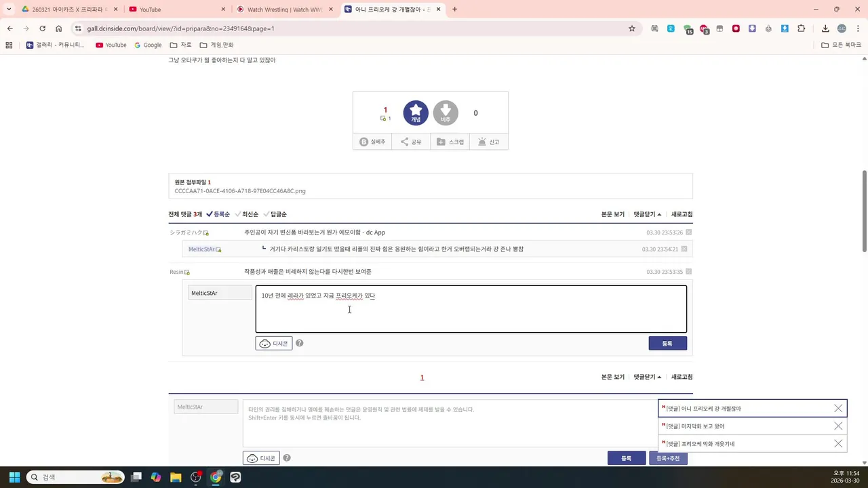This screenshot has height=488, width=868.
Task: Bookmark this page with the star icon
Action: (632, 28)
